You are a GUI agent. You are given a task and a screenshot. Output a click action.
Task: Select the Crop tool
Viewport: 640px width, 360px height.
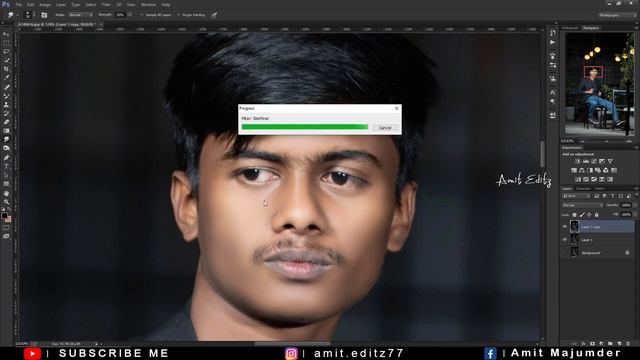[x=6, y=69]
